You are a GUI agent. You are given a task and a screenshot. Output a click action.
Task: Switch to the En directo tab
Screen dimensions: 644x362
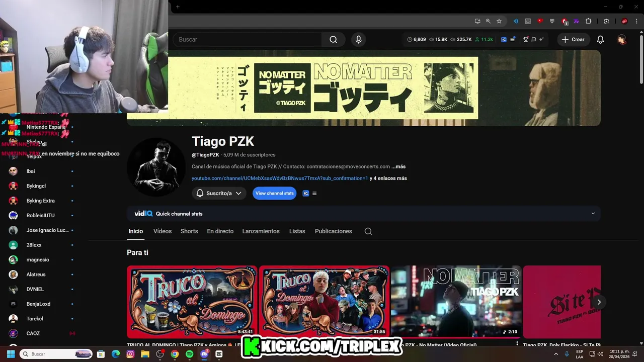pos(220,231)
